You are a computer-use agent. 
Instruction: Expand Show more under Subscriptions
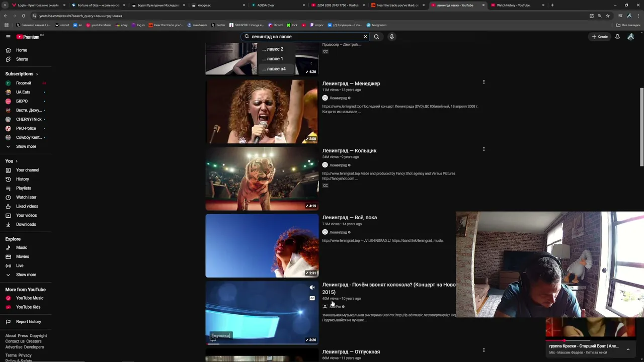[x=26, y=146]
